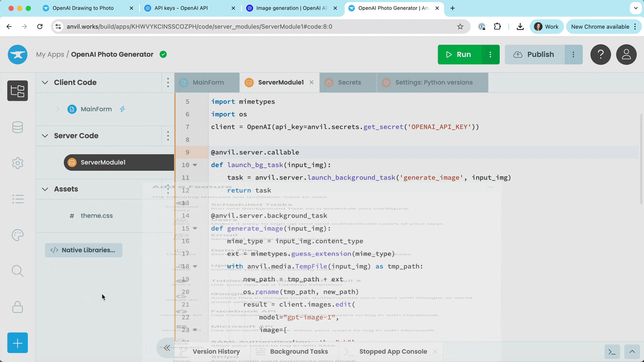Open the Server Code three-dot menu
Image resolution: width=644 pixels, height=362 pixels.
pyautogui.click(x=168, y=136)
